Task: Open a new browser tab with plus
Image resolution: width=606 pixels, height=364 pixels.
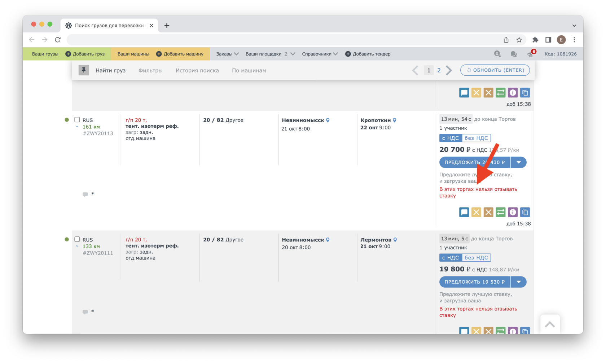Action: 167,26
